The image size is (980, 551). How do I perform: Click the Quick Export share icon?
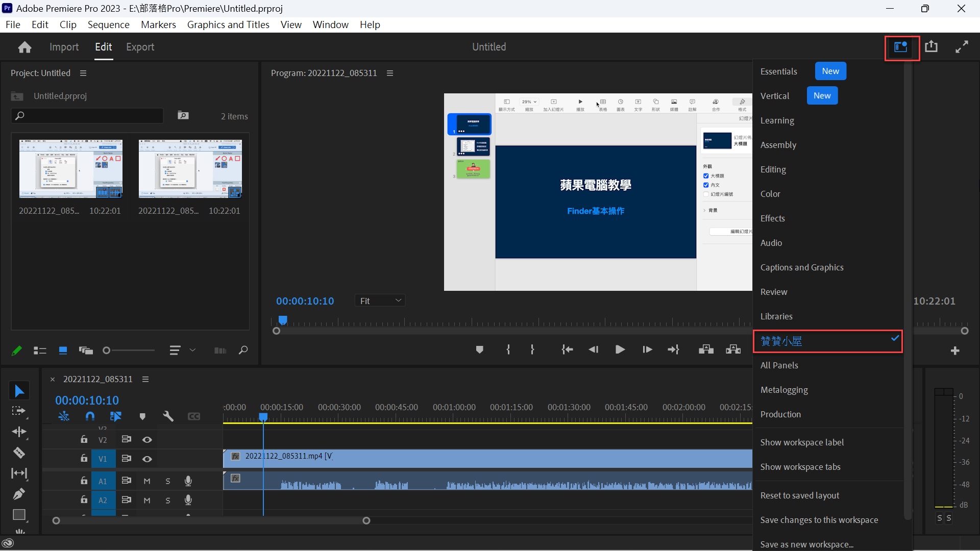coord(932,46)
